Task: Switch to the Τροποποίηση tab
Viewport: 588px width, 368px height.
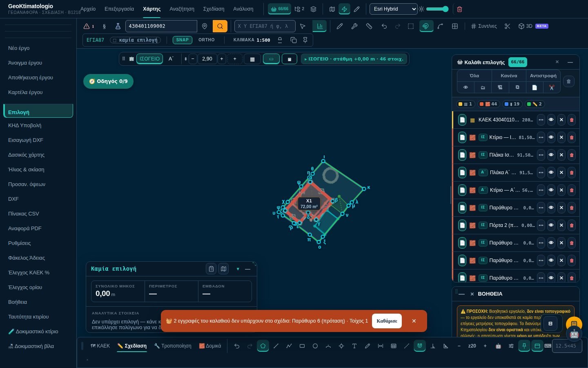Action: pyautogui.click(x=173, y=346)
